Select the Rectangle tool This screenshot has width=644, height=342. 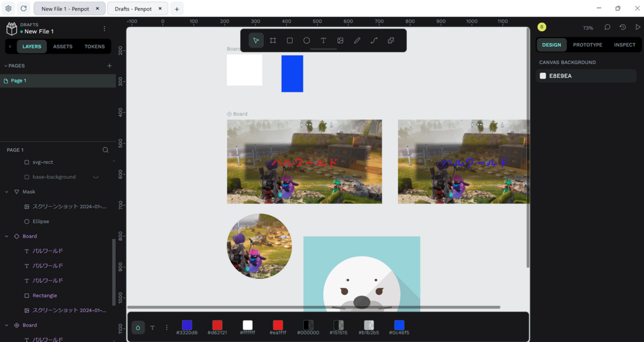(x=290, y=41)
